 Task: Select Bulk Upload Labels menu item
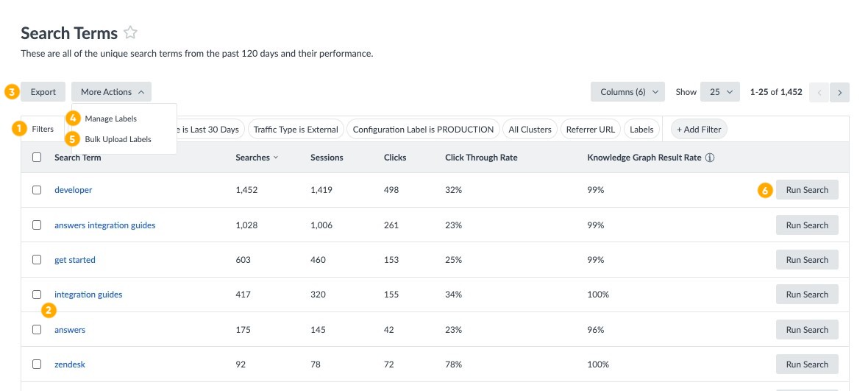[118, 139]
